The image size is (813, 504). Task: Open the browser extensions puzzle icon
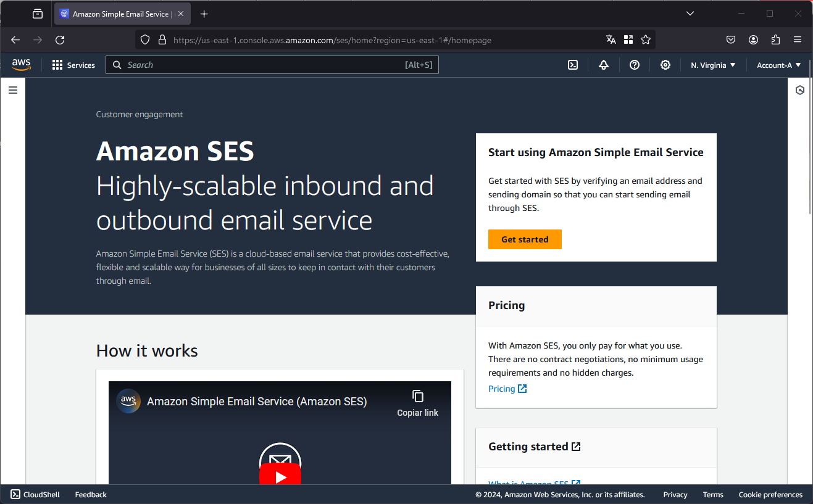tap(776, 39)
